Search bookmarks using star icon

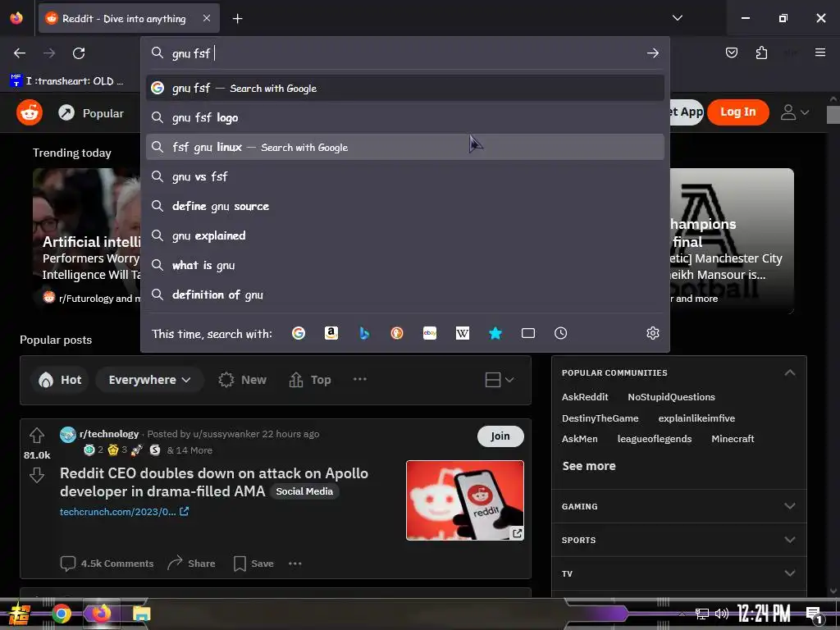pos(495,333)
